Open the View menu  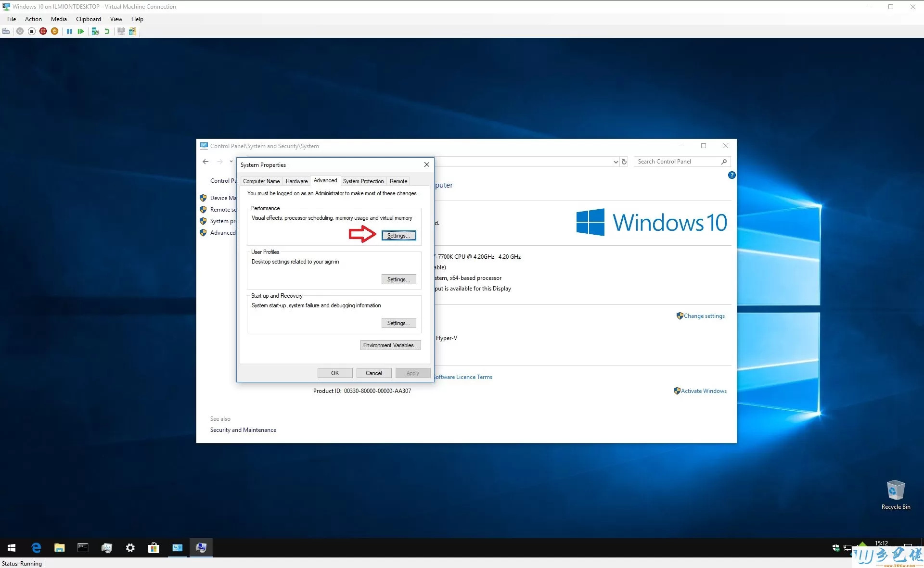click(x=116, y=19)
